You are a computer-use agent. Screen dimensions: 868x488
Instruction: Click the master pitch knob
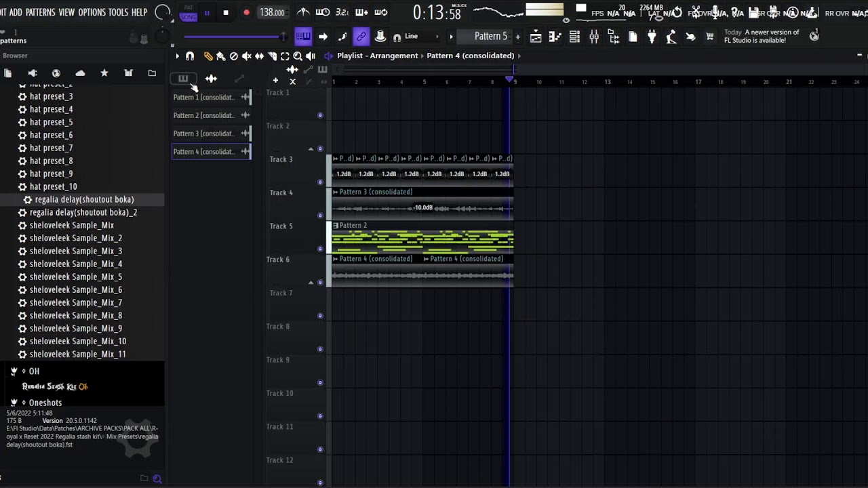tap(161, 37)
